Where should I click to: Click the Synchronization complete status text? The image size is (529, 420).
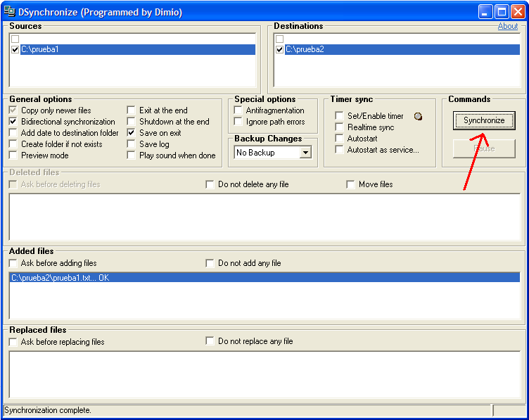[48, 410]
